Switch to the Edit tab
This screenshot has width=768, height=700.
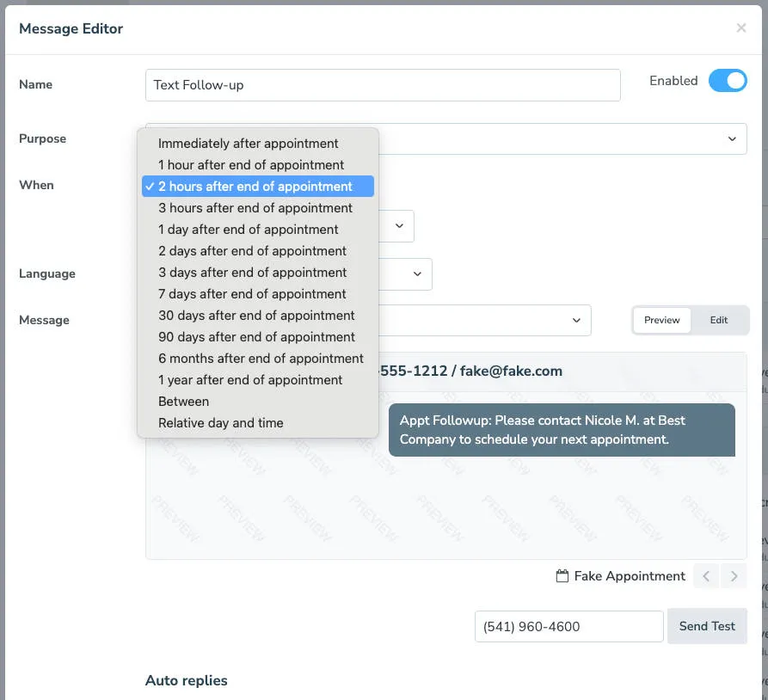click(x=718, y=319)
